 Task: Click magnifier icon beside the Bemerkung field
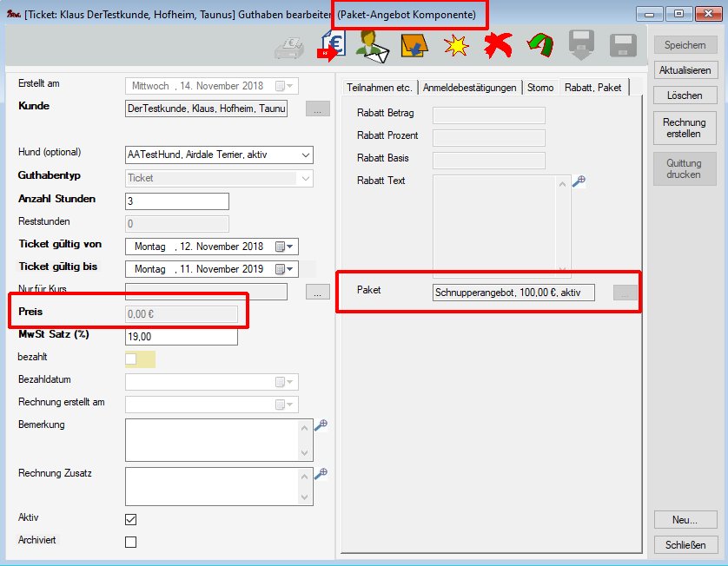pos(321,425)
